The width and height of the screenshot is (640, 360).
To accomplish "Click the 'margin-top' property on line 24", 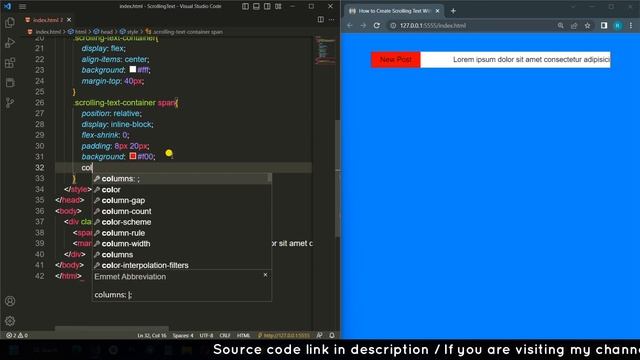I will point(100,81).
